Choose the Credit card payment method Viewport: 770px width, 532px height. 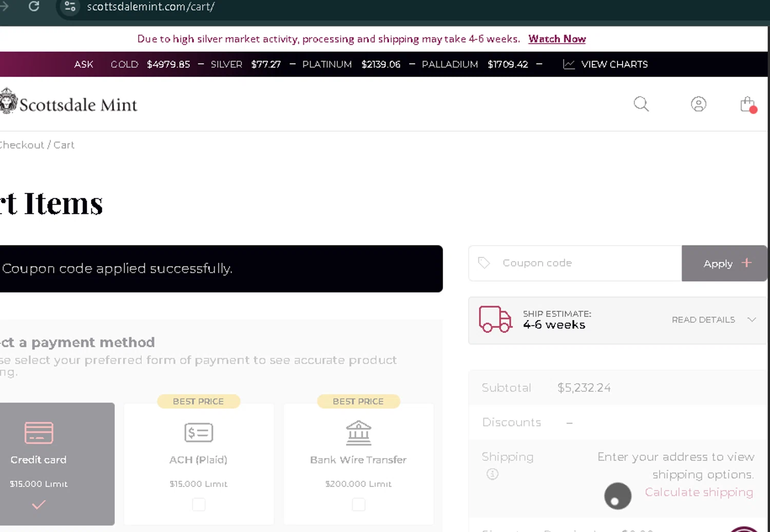point(57,464)
